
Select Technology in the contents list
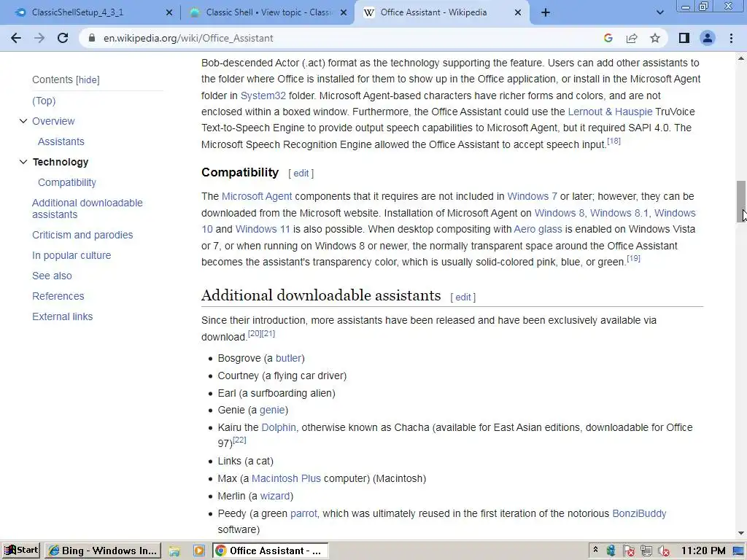click(61, 163)
